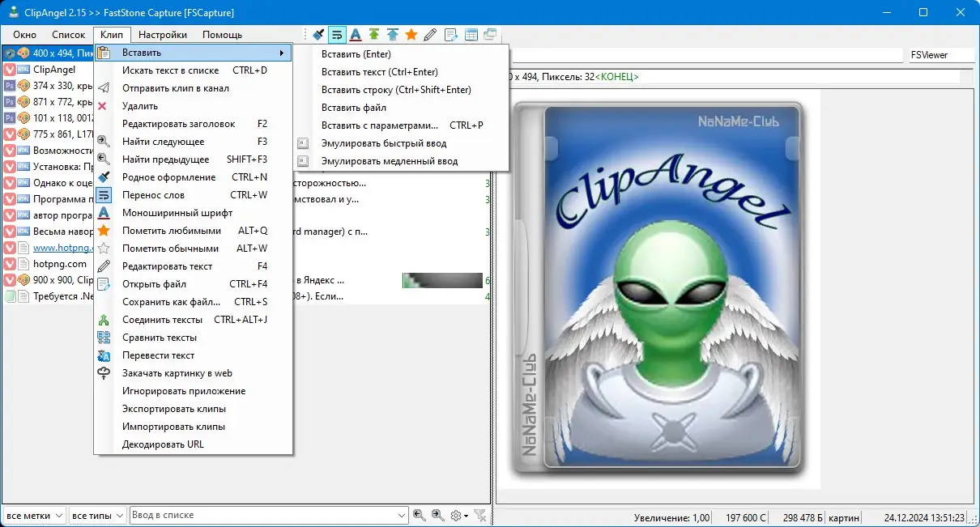Toggle the word wrap toolbar button
980x527 pixels.
pos(337,35)
